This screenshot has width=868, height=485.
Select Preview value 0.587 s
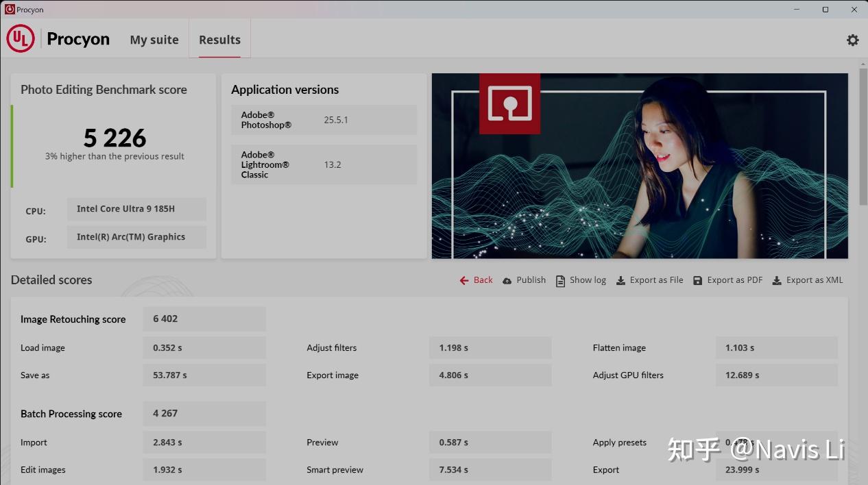(x=490, y=443)
